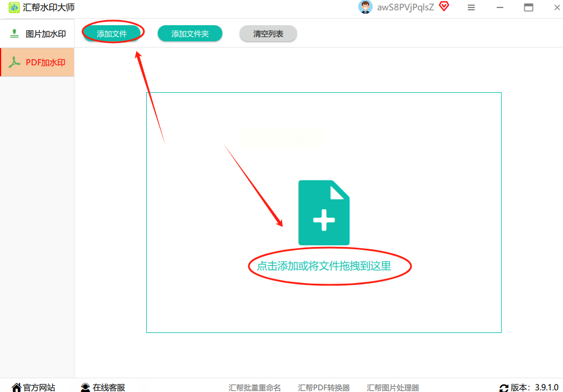Click the green stamp icon beside 图片加水印
Screen dimensions: 563x392
14,34
